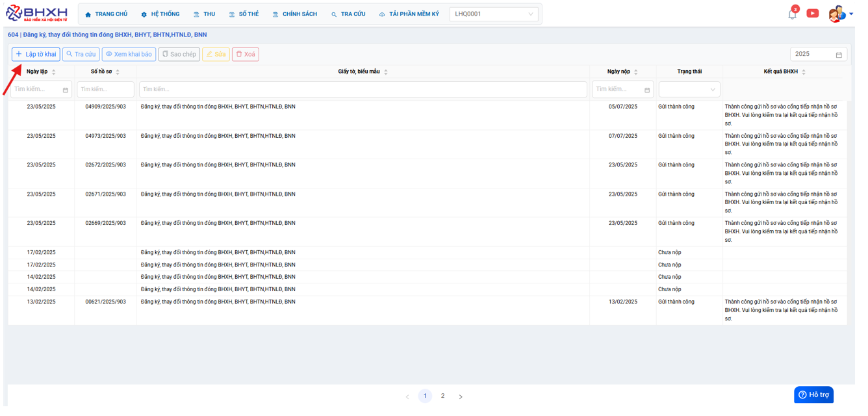Click the Xoá button
The height and width of the screenshot is (416, 868).
pos(246,55)
